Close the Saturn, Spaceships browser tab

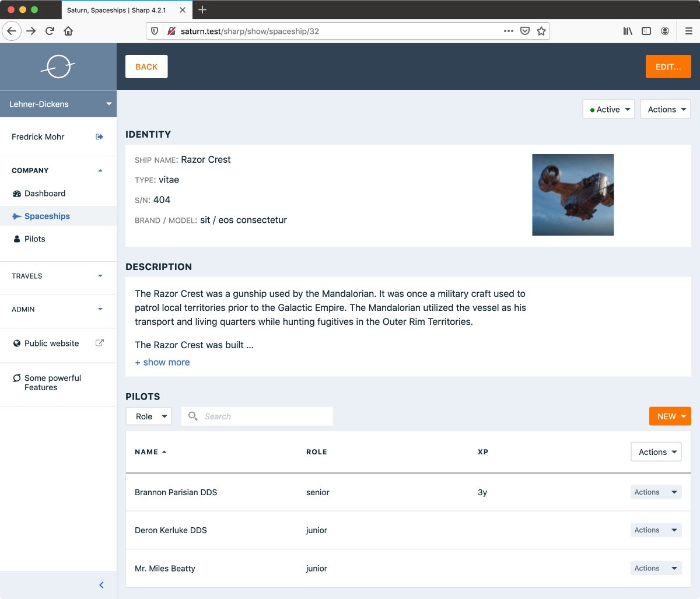(183, 10)
